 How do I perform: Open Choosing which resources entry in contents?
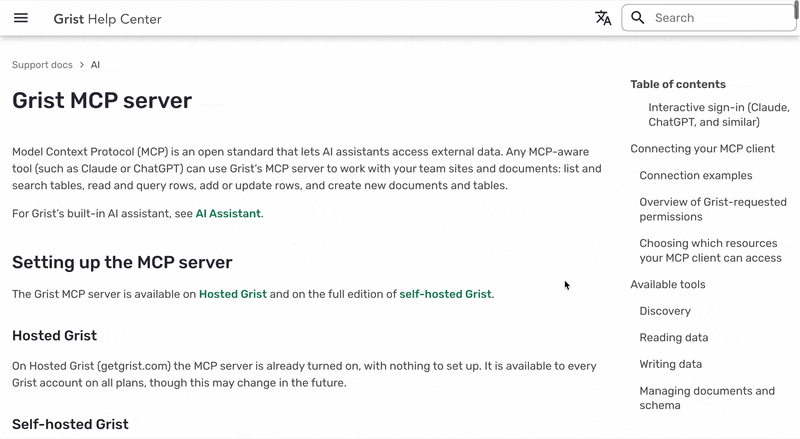(x=710, y=251)
